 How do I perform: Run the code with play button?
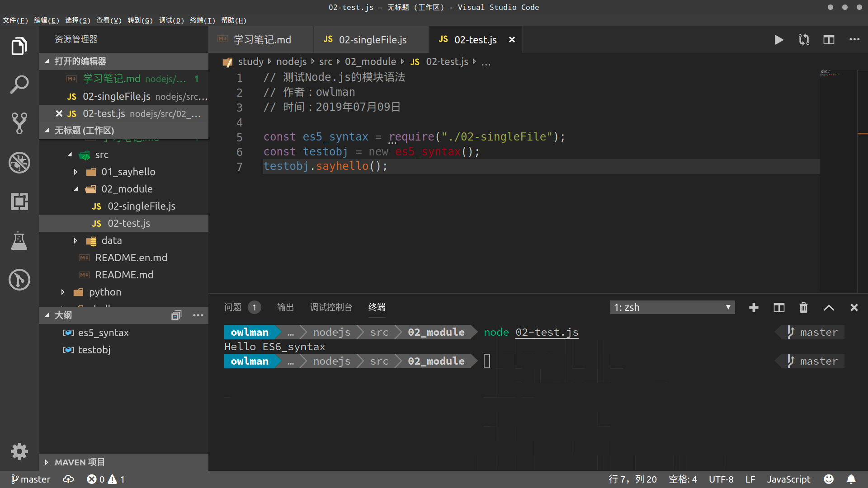[x=778, y=40]
